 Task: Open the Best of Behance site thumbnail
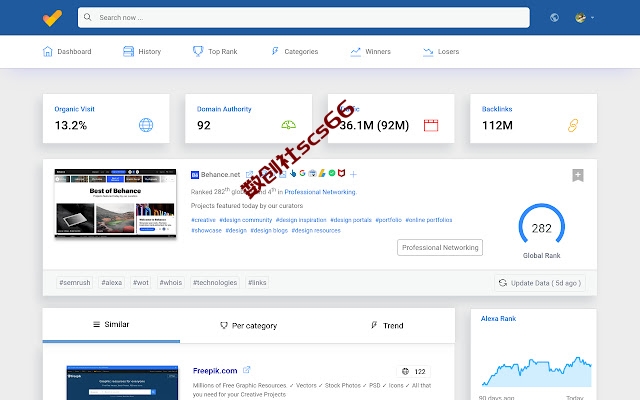[116, 203]
